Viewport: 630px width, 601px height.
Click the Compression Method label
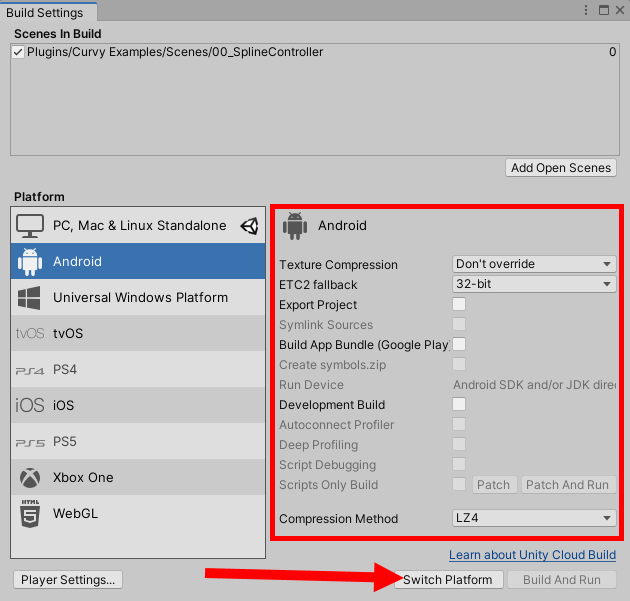pyautogui.click(x=338, y=519)
